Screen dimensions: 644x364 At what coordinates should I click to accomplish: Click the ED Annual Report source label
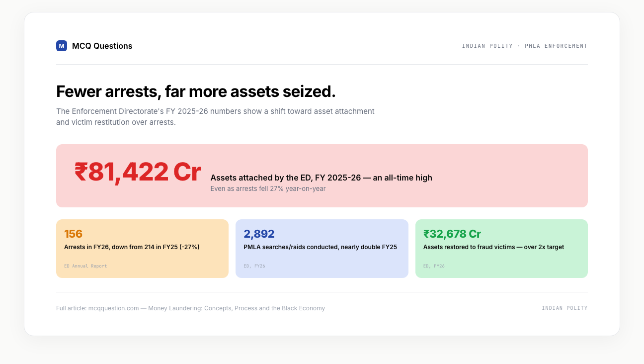tap(85, 266)
